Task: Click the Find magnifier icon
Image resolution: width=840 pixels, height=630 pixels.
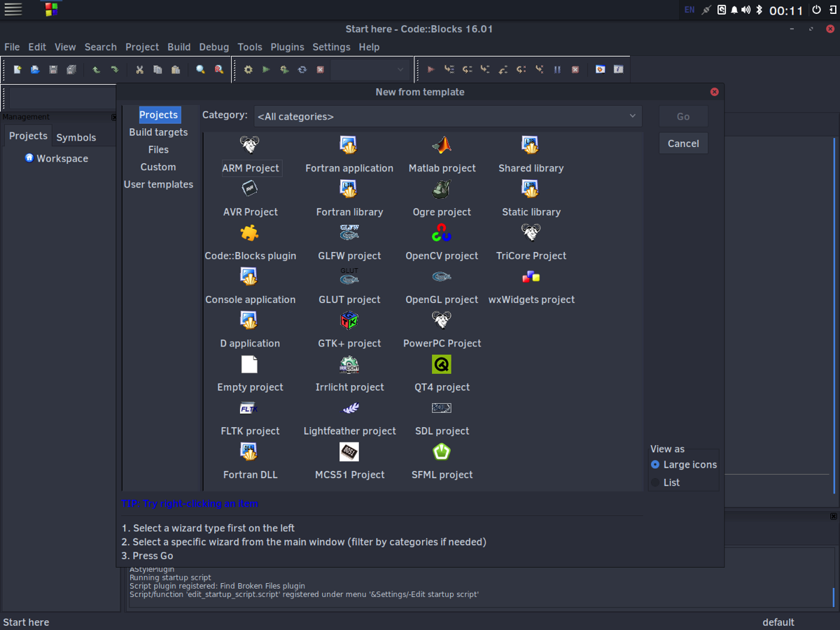Action: pyautogui.click(x=200, y=70)
